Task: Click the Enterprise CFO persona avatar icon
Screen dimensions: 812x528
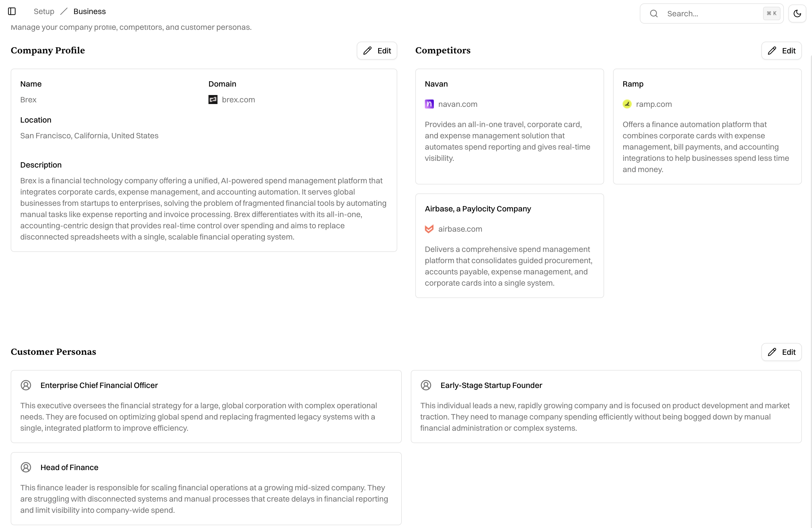Action: click(x=26, y=385)
